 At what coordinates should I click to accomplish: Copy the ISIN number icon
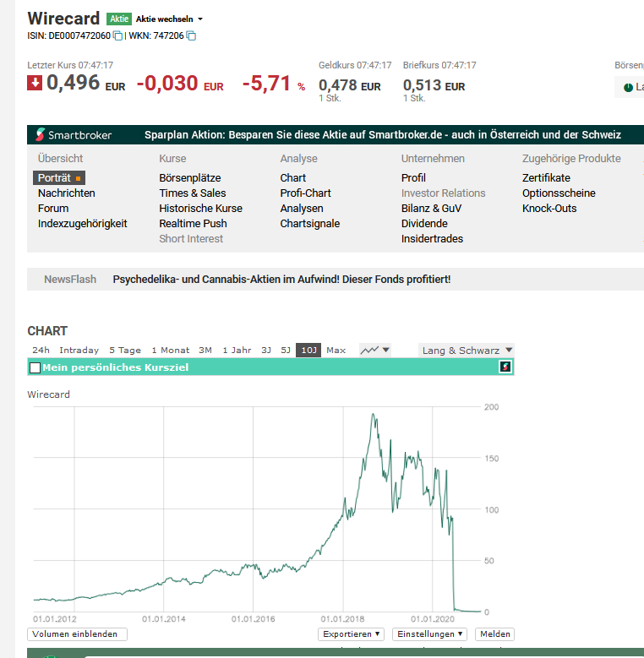click(118, 36)
